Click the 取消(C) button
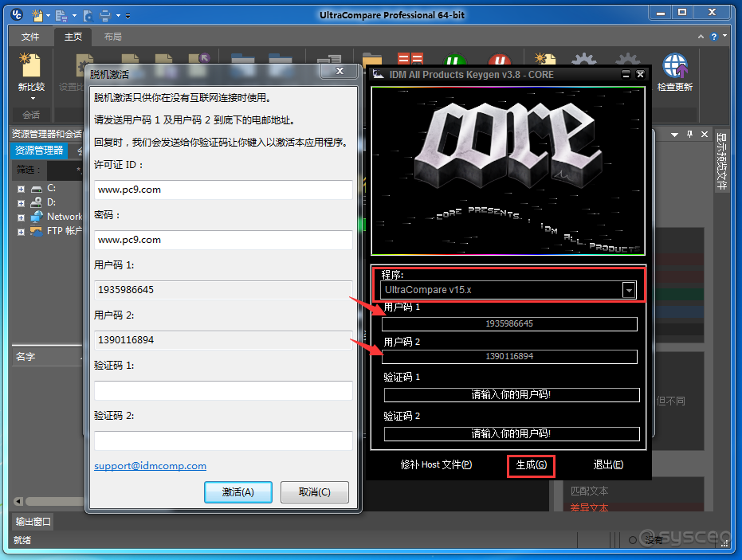 pyautogui.click(x=315, y=492)
